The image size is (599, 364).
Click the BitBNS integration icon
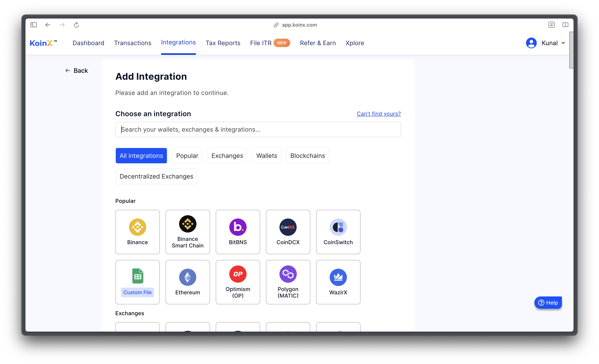(238, 227)
